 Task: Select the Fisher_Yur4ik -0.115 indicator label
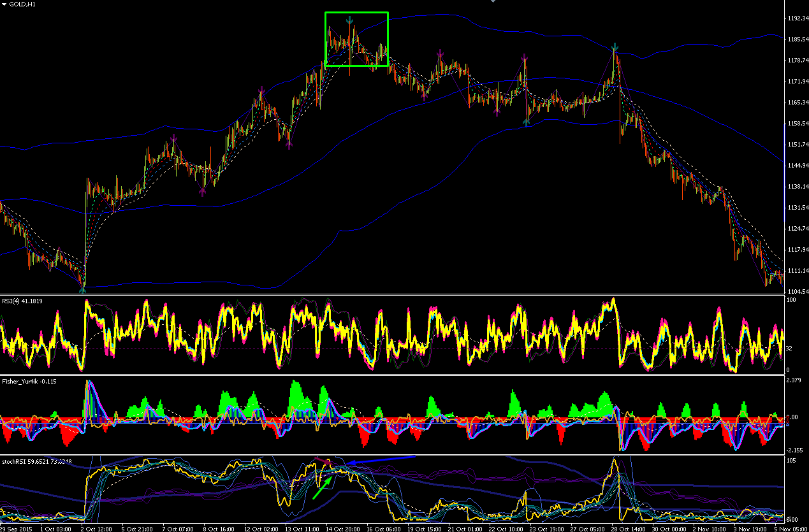click(x=29, y=380)
